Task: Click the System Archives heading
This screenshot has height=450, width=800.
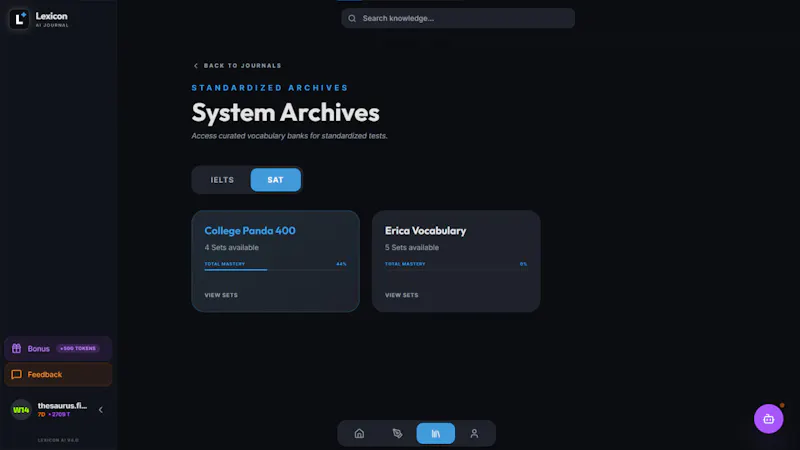Action: click(x=285, y=113)
